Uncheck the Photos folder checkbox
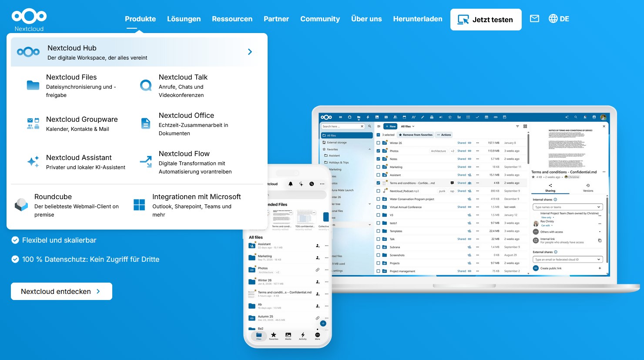Screen dimensions: 644x360 [x=378, y=151]
